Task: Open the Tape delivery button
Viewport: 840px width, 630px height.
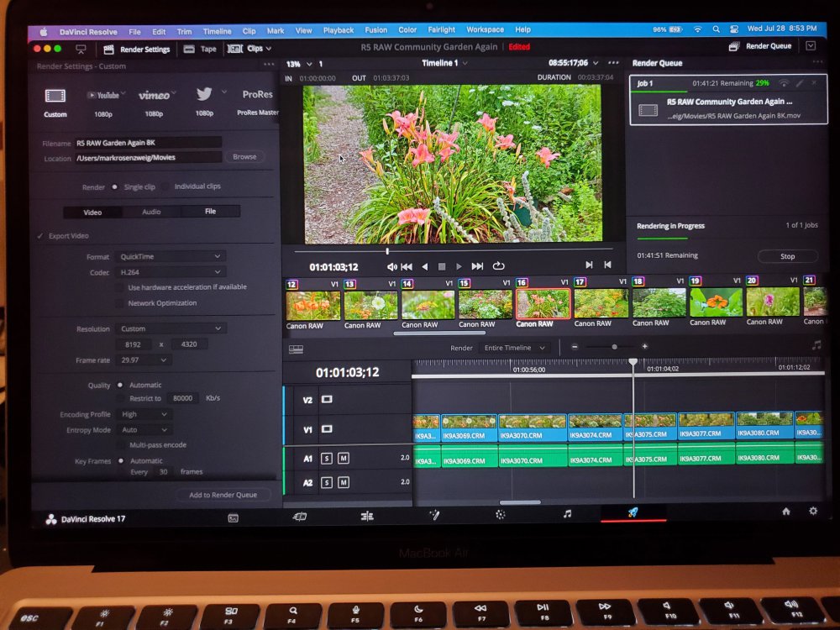Action: point(200,50)
